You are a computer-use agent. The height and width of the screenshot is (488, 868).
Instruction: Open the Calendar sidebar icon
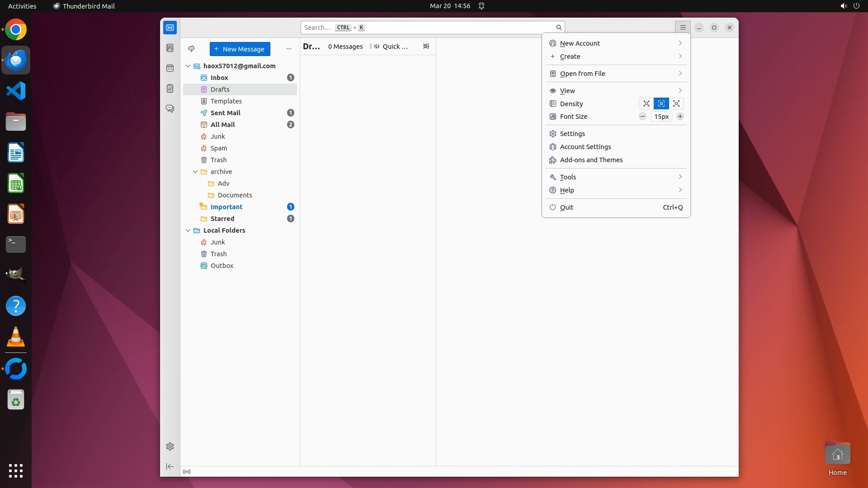(x=170, y=68)
